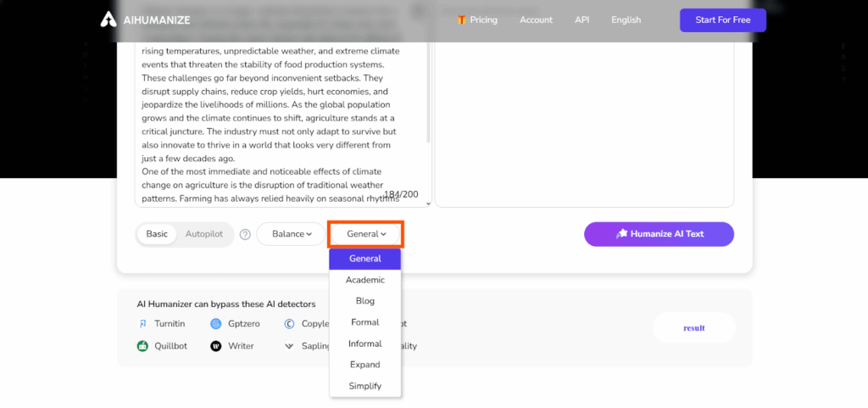Choose Simplify in the style list
Viewport: 868px width, 408px height.
click(x=364, y=387)
